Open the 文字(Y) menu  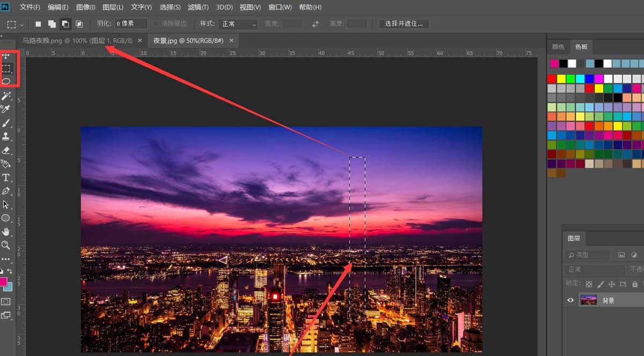coord(142,7)
